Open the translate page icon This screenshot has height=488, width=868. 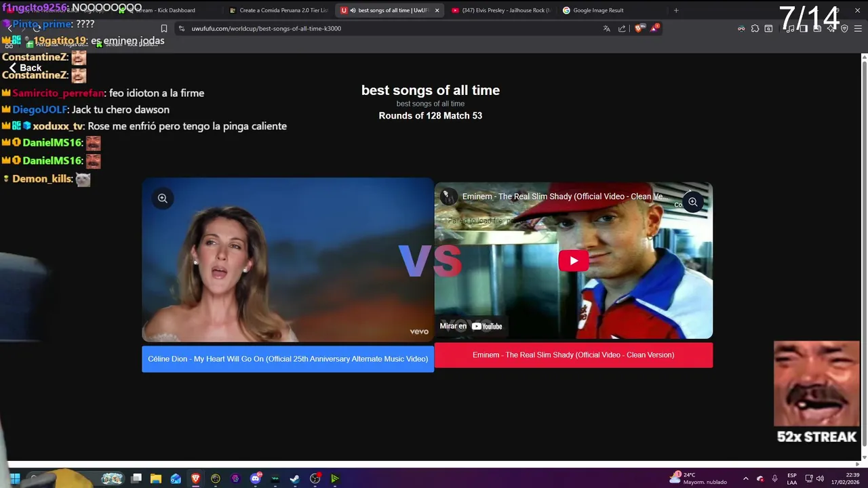coord(606,28)
